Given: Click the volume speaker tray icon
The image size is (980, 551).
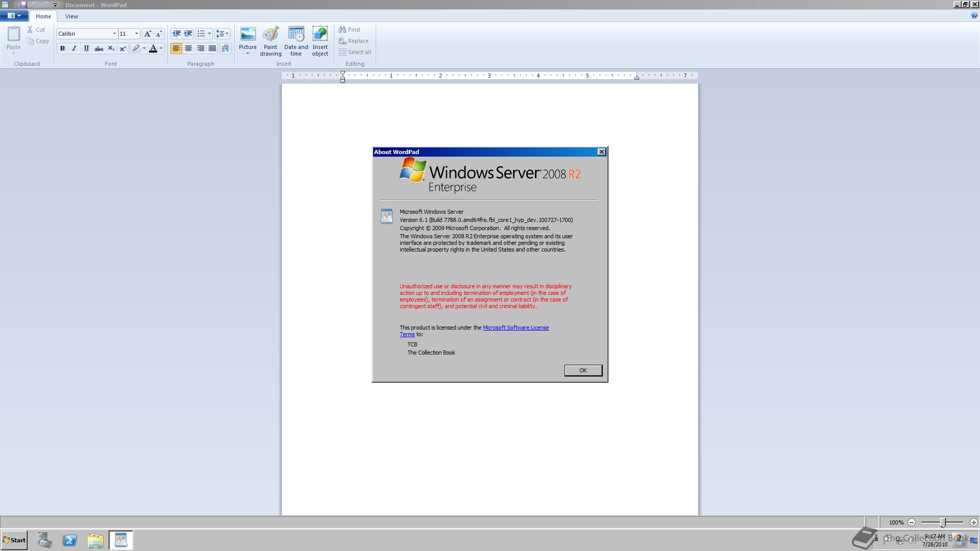Looking at the screenshot, I should pyautogui.click(x=912, y=540).
